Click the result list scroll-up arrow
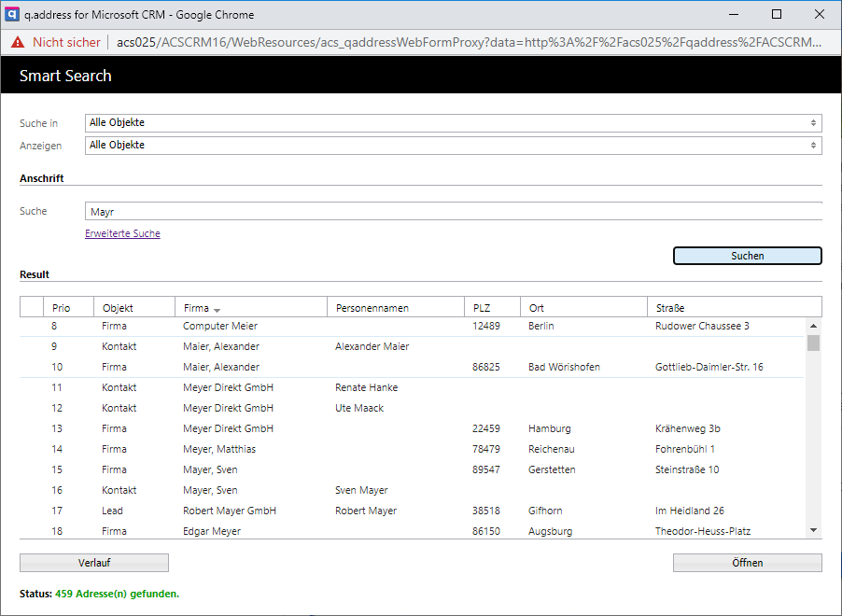The width and height of the screenshot is (842, 616). click(814, 326)
